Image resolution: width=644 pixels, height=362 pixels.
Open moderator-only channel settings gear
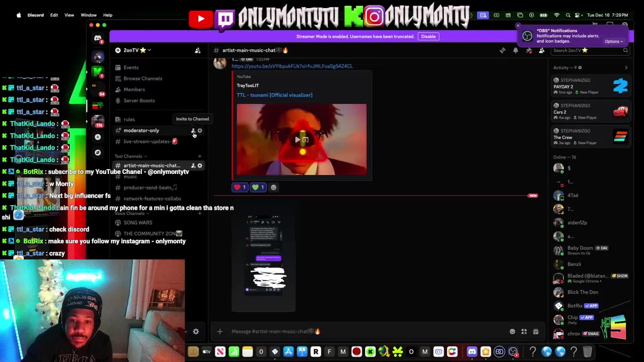[200, 131]
